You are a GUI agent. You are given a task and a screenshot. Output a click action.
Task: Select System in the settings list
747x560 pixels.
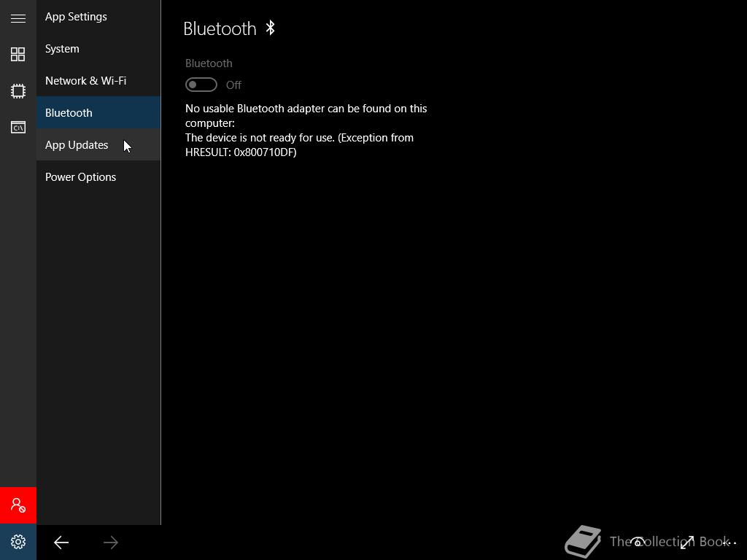[x=98, y=49]
